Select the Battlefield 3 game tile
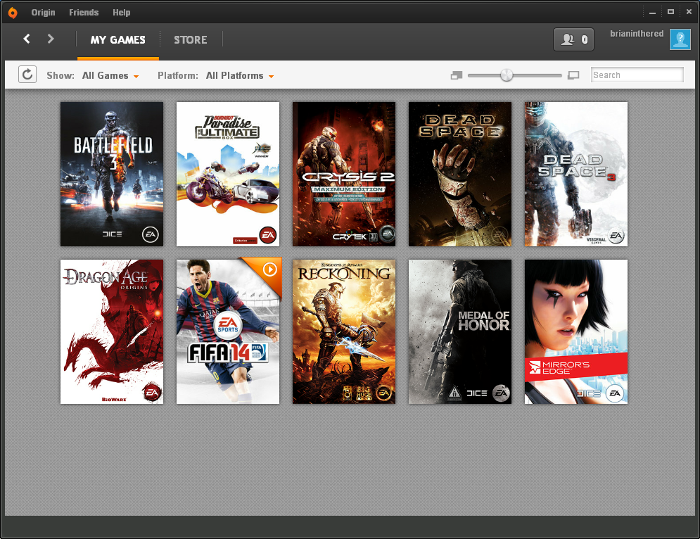700x539 pixels. [112, 174]
